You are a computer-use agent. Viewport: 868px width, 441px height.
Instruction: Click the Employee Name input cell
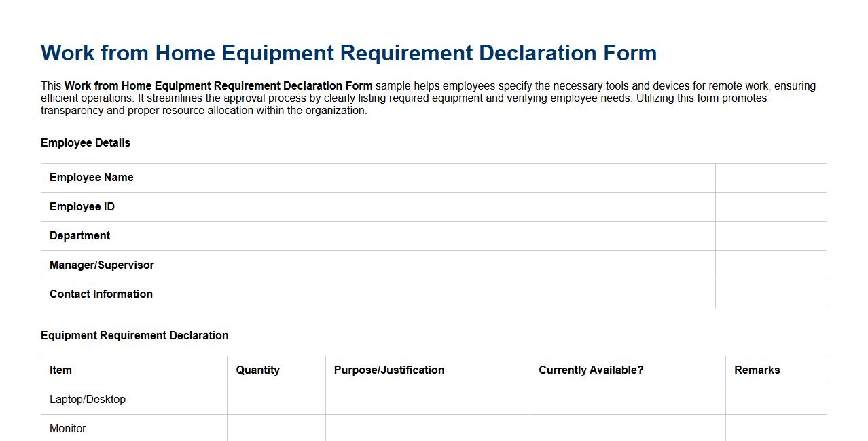click(770, 177)
